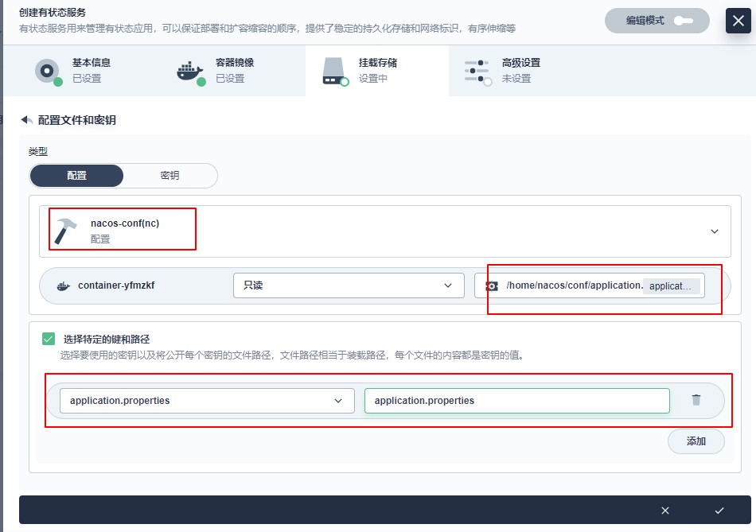The image size is (756, 532).
Task: Open the 只读 access mode dropdown
Action: 349,285
